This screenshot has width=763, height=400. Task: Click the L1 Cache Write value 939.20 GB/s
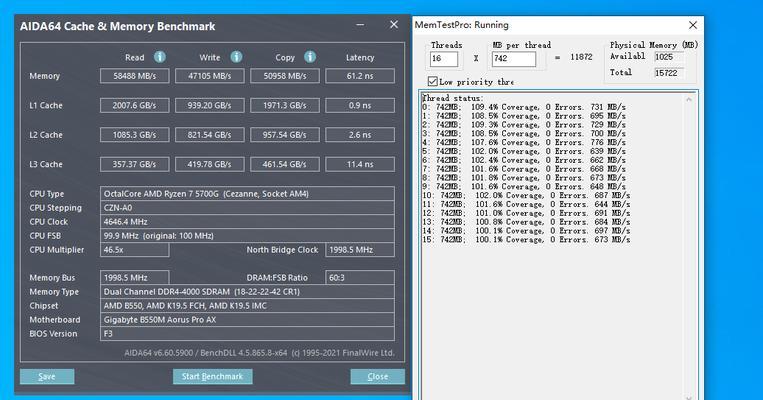(x=210, y=106)
